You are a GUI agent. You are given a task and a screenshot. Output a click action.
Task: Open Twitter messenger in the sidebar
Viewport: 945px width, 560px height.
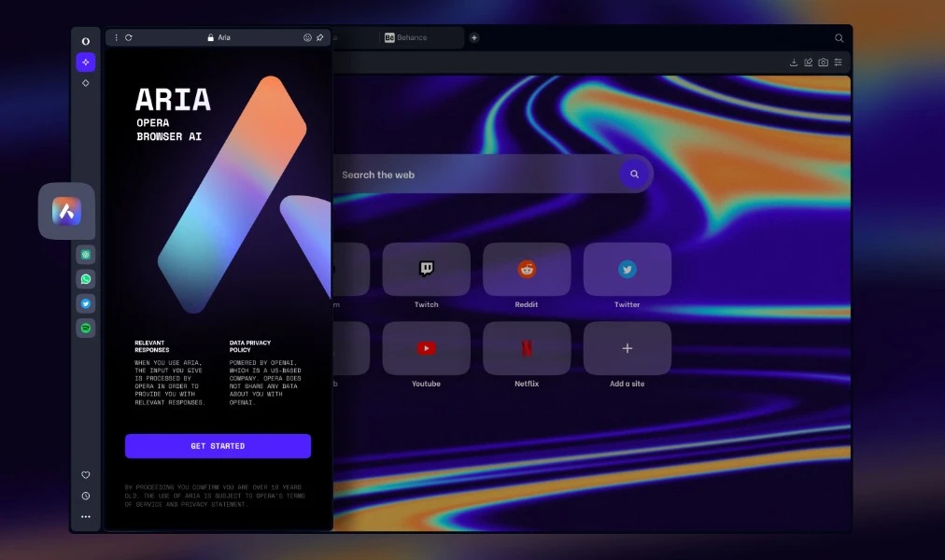point(85,302)
